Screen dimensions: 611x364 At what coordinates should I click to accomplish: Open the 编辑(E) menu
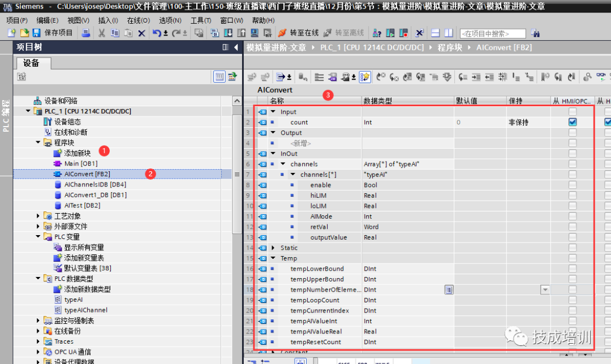(x=47, y=20)
